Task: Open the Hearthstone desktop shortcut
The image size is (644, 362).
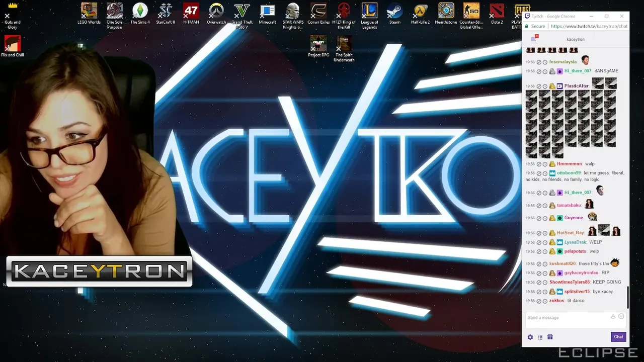Action: 446,14
